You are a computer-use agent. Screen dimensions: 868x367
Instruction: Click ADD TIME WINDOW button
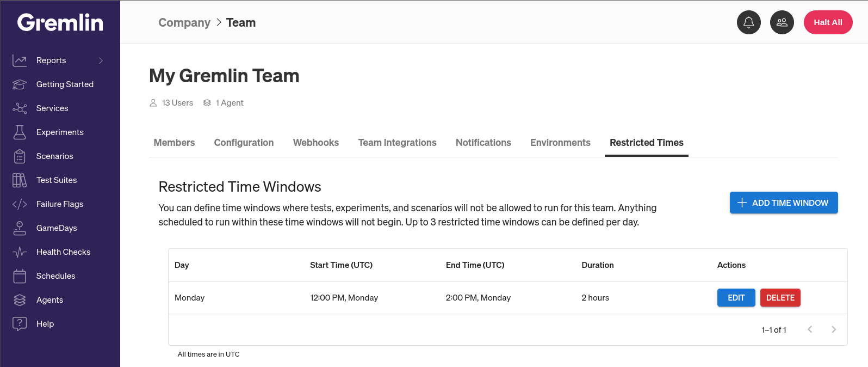(x=784, y=203)
